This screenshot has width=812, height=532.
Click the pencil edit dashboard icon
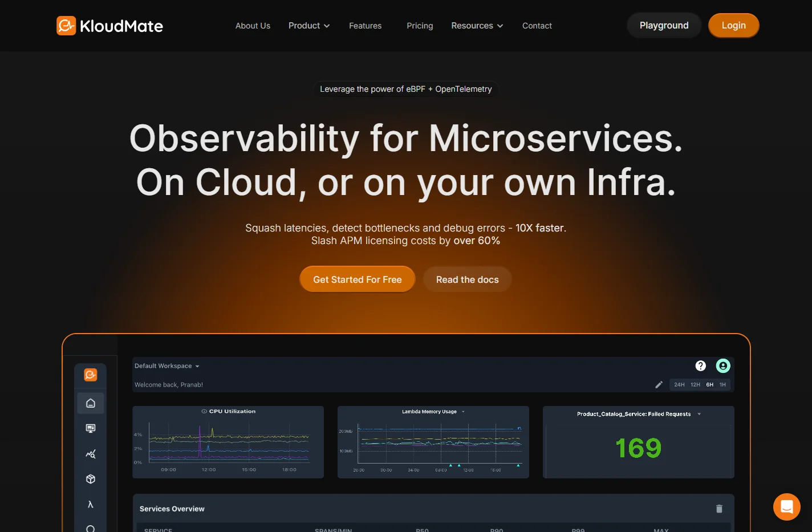pyautogui.click(x=659, y=385)
